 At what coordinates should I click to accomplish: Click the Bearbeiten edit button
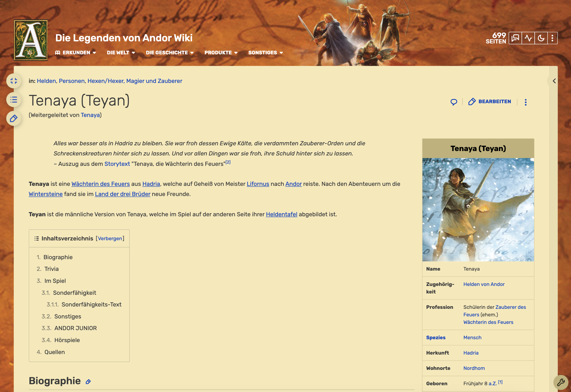490,102
